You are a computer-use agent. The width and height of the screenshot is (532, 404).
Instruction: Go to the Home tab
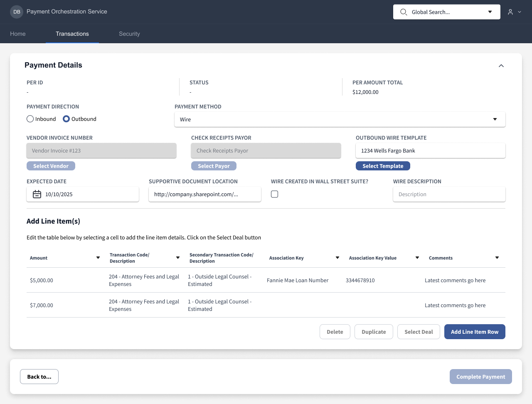pos(18,34)
